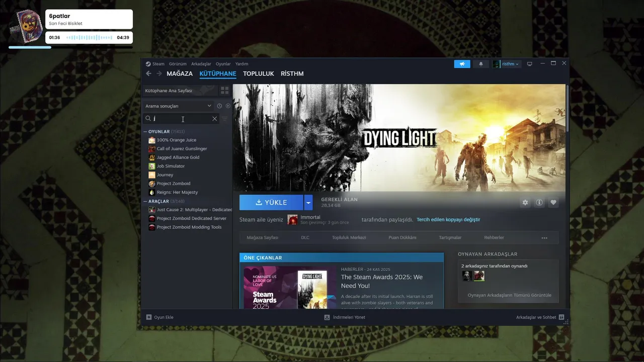Click 100% Orange Juice game icon
The width and height of the screenshot is (644, 362).
coord(152,140)
